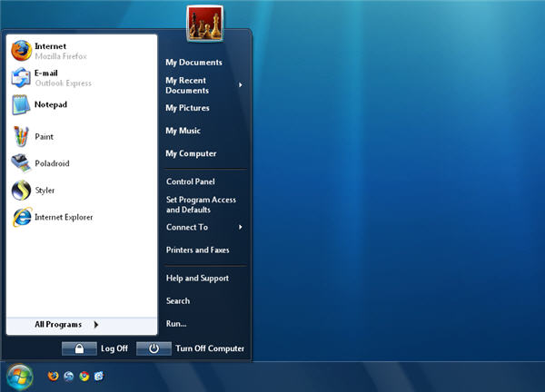Screen dimensions: 545x392
Task: Open My Documents folder
Action: (193, 63)
